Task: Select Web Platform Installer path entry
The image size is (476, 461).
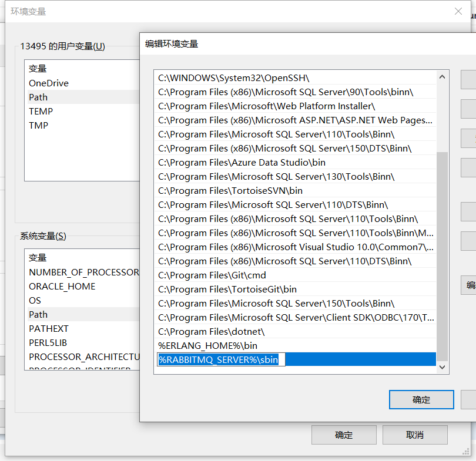Action: (x=295, y=106)
